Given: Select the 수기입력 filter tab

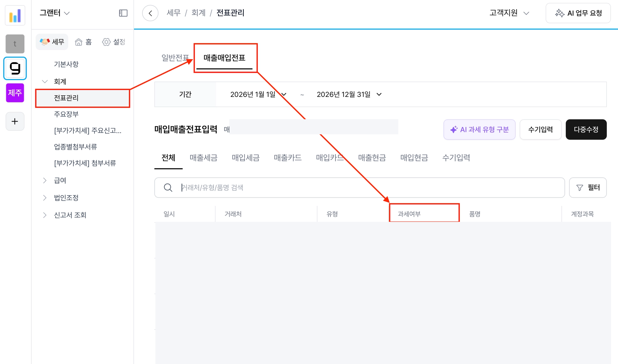Looking at the screenshot, I should [x=456, y=158].
